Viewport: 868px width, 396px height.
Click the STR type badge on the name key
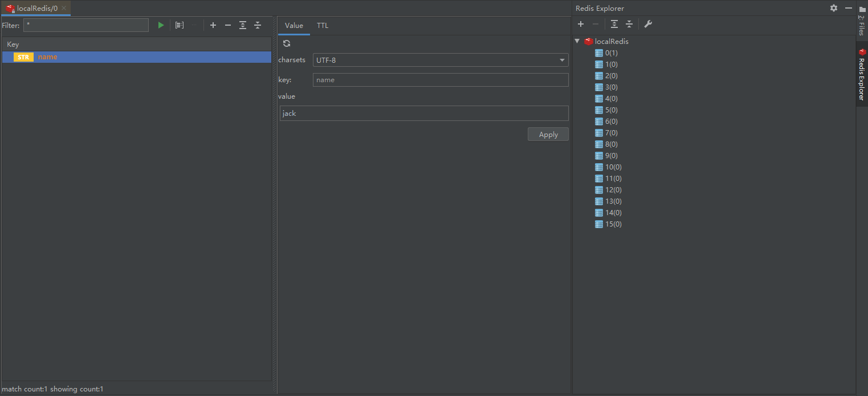(x=23, y=57)
